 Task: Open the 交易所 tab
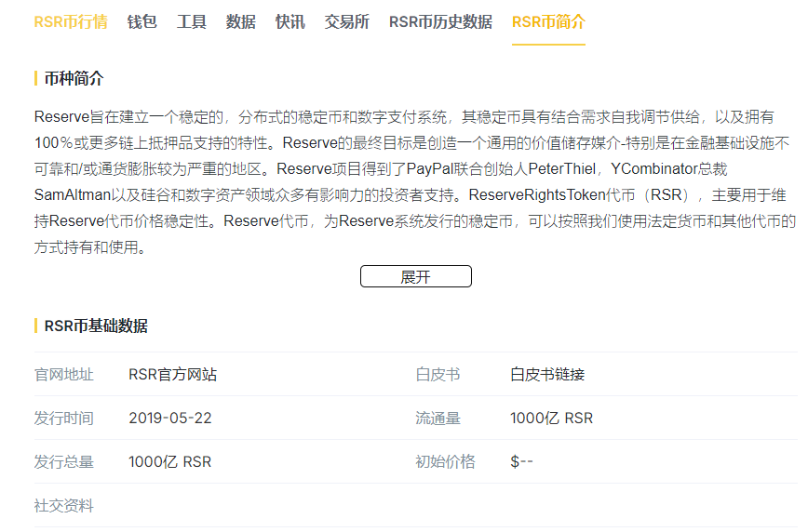(347, 22)
